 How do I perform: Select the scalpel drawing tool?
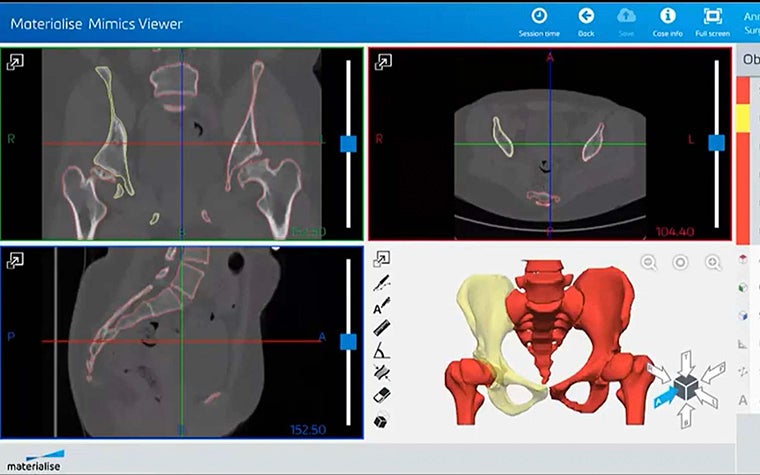coord(381,283)
